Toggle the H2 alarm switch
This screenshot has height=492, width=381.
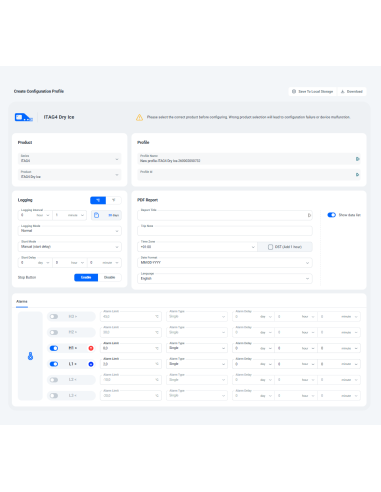click(x=54, y=332)
